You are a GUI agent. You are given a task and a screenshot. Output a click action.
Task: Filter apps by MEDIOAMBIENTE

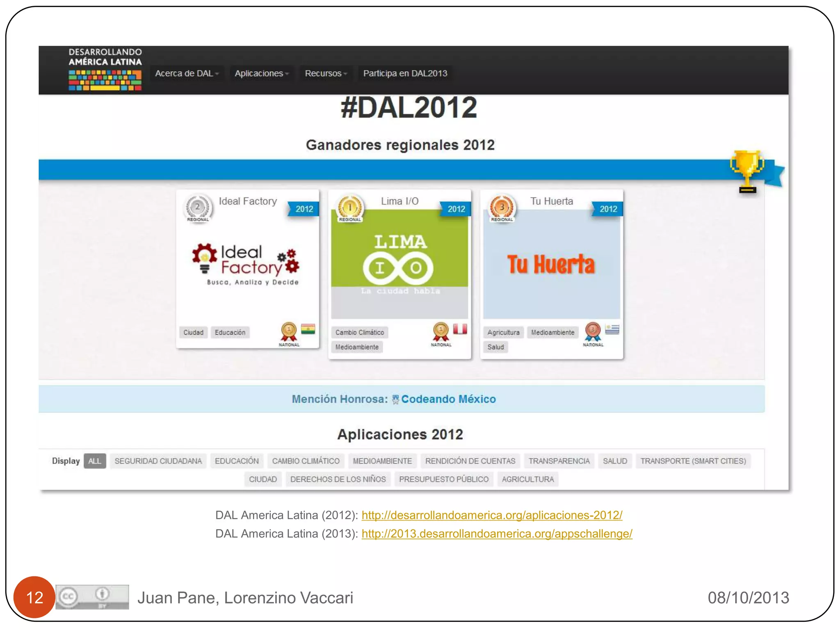click(x=382, y=461)
